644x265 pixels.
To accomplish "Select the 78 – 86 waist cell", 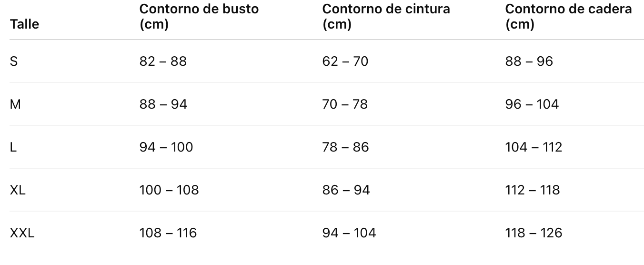I will tap(345, 147).
